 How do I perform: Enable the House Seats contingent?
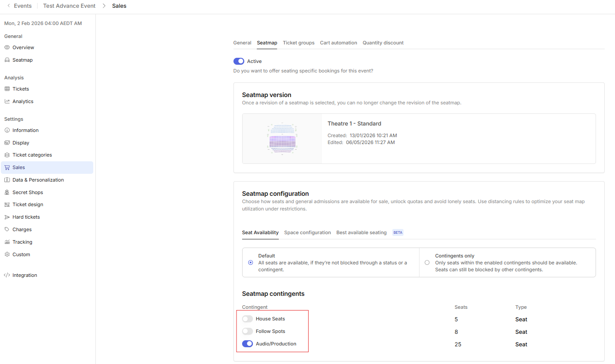[247, 319]
